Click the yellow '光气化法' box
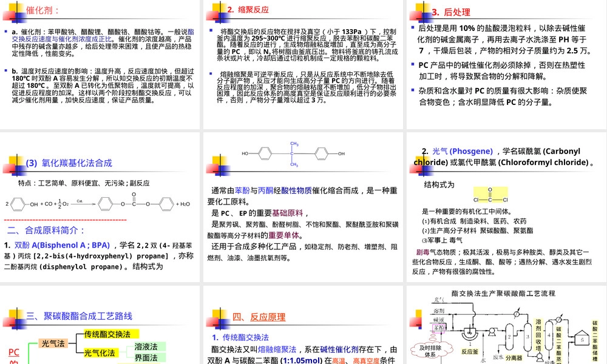The width and height of the screenshot is (607, 364). point(100,353)
